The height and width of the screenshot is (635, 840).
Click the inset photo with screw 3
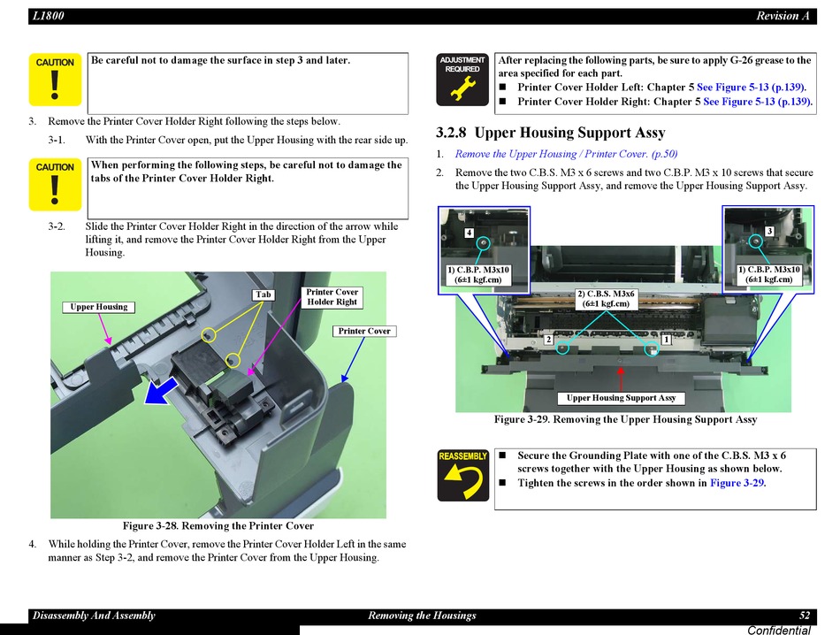(x=768, y=249)
